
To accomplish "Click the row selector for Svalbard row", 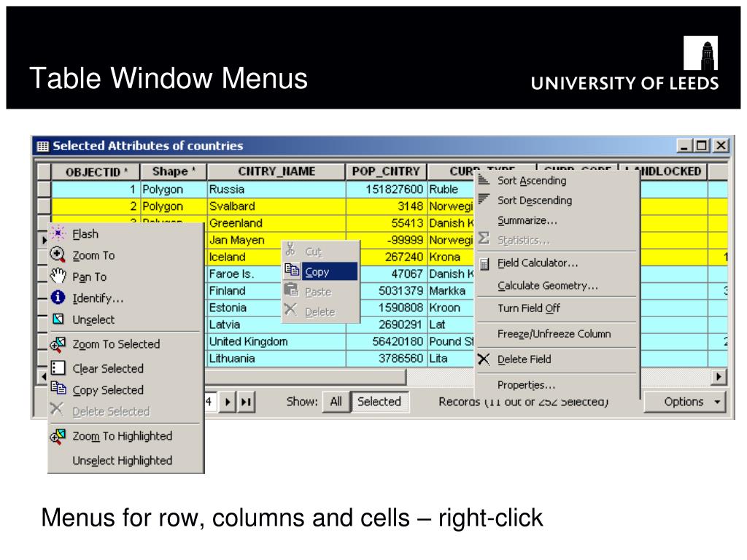I will (44, 206).
